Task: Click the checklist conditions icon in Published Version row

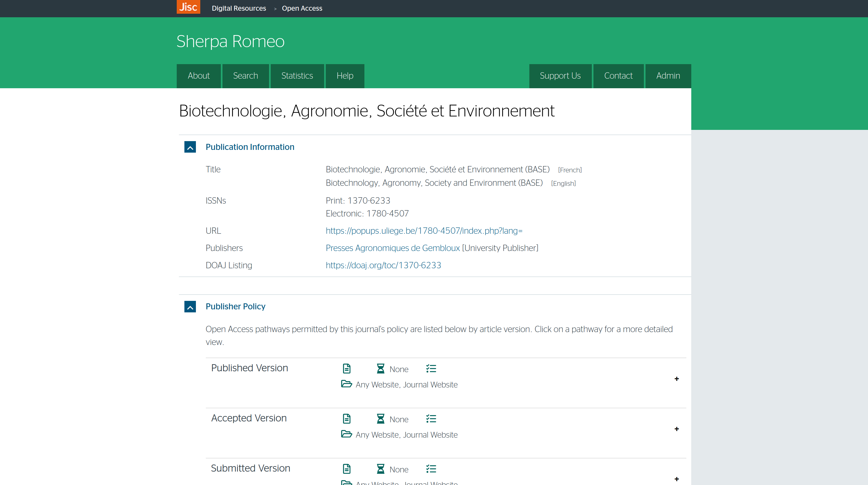Action: [x=431, y=368]
